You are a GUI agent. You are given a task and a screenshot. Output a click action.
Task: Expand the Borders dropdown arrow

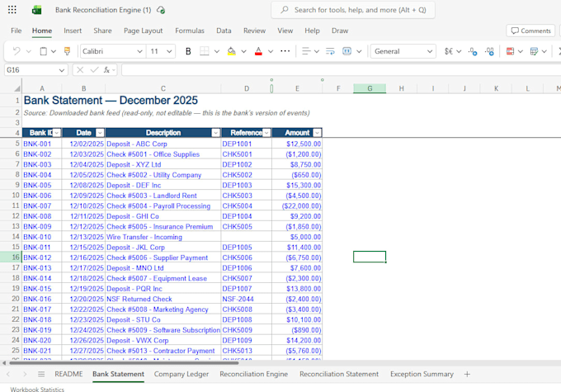click(x=217, y=51)
